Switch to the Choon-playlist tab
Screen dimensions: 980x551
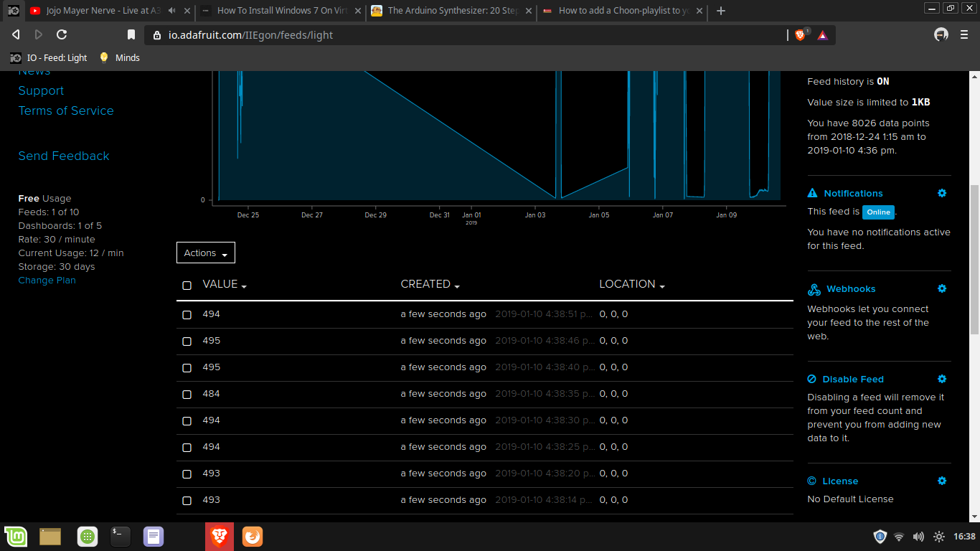pos(622,11)
